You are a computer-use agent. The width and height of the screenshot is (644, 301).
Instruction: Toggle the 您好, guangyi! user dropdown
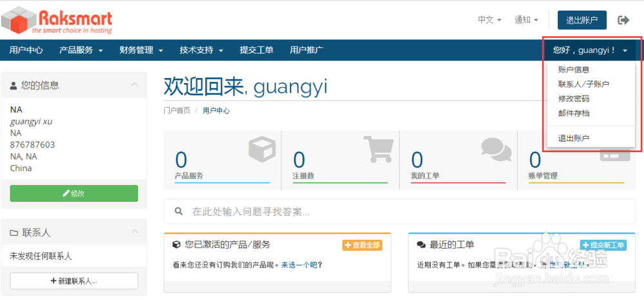590,50
